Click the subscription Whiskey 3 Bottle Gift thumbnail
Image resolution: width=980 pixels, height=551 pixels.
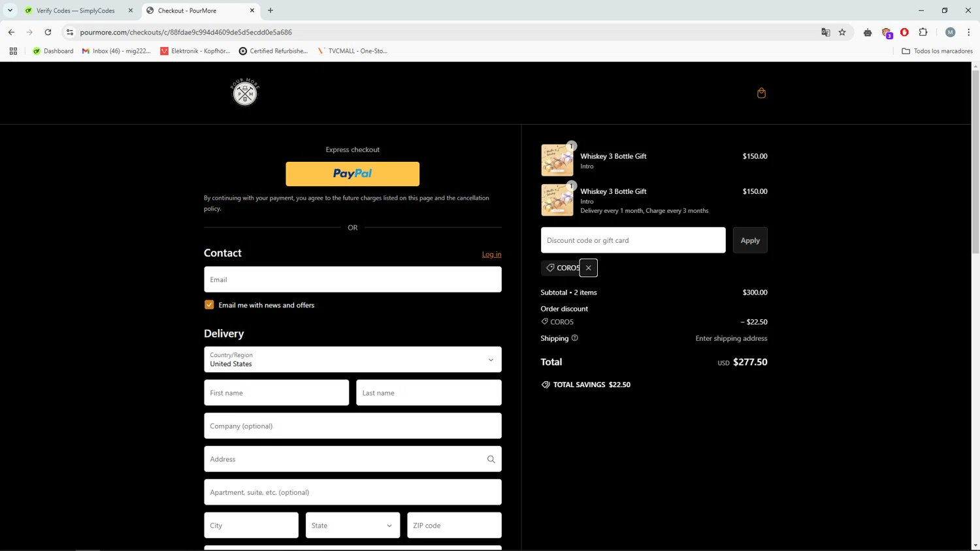[x=557, y=200]
